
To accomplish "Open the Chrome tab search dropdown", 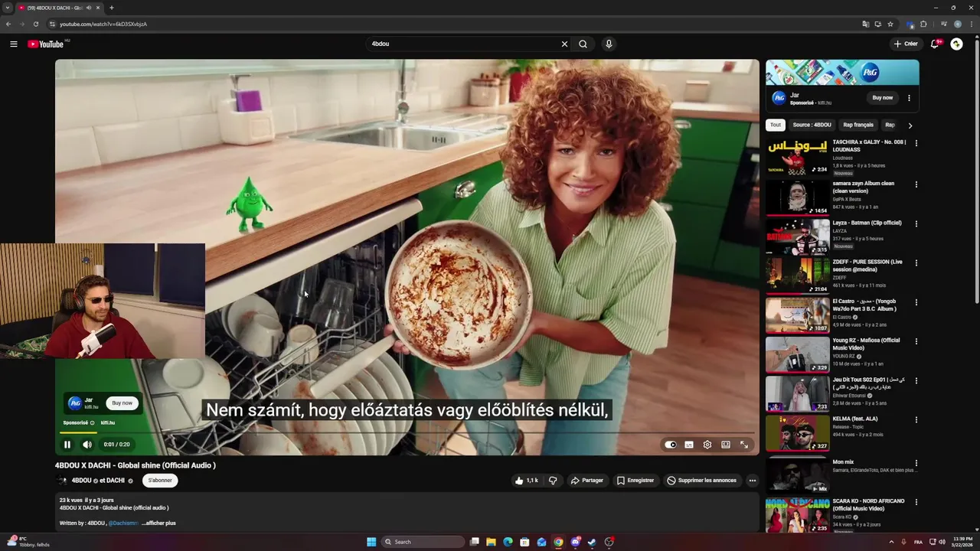I will 8,8.
